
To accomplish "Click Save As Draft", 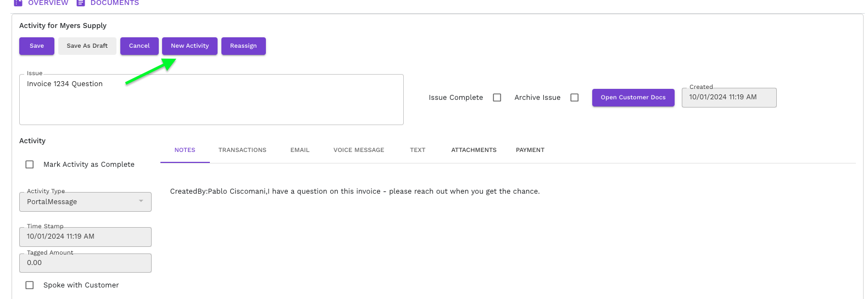I will coord(87,46).
